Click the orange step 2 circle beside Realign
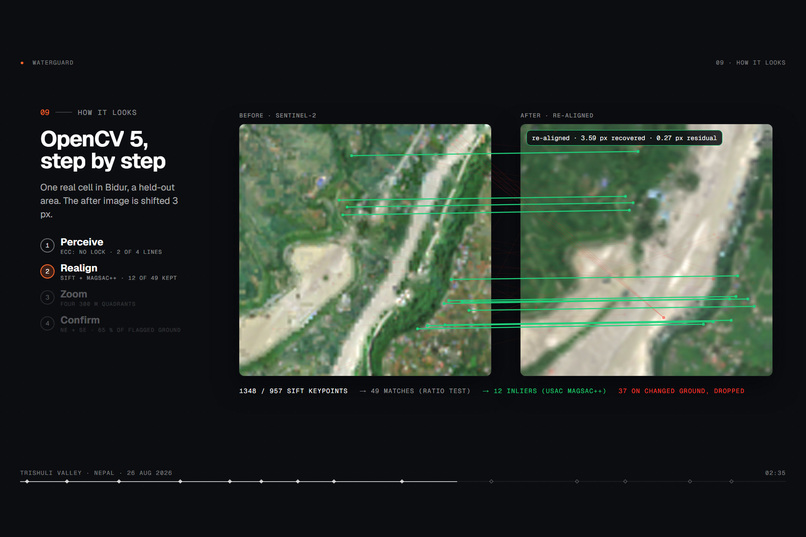 click(x=47, y=271)
